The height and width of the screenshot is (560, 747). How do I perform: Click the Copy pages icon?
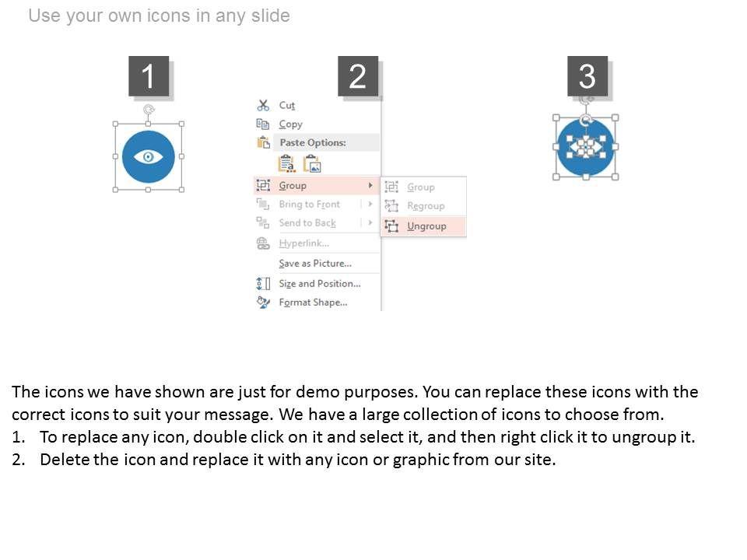(x=263, y=124)
